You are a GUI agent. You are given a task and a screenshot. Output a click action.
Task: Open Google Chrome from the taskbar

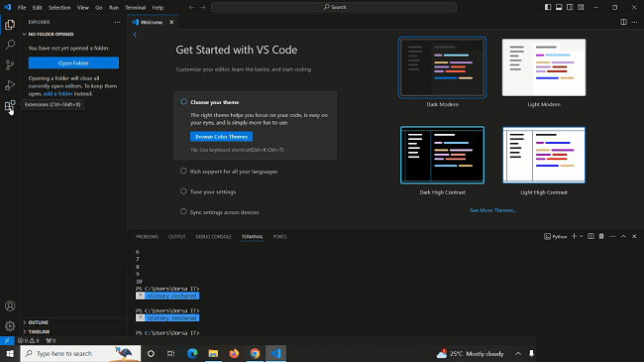[x=255, y=353]
